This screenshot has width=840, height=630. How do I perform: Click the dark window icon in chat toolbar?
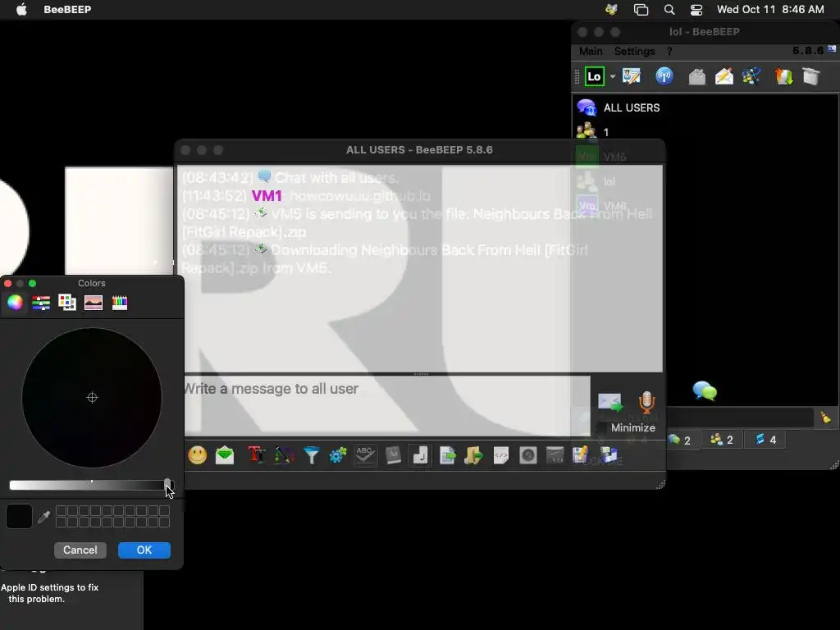coord(555,455)
